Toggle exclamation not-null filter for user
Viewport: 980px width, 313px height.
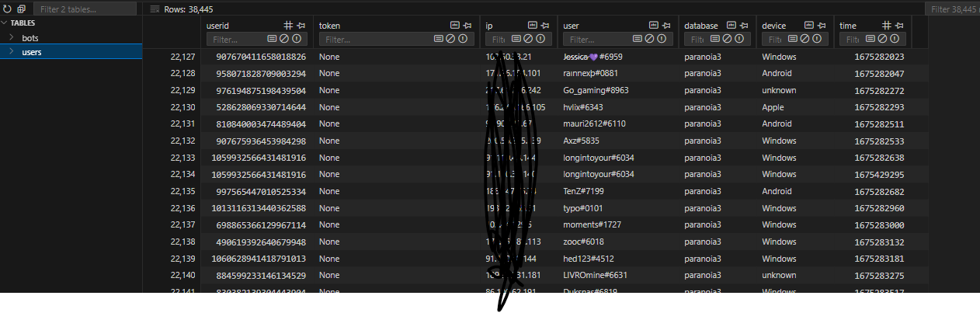pos(662,39)
